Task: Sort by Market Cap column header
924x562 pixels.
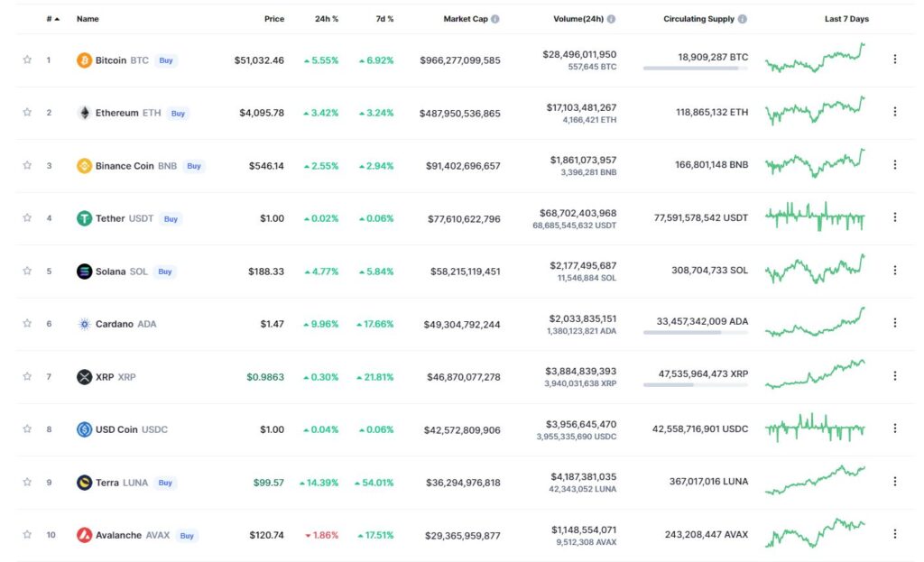Action: tap(466, 19)
